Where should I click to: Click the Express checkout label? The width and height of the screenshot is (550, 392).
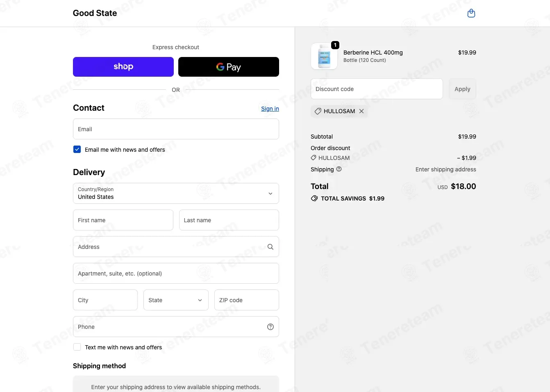(x=176, y=47)
